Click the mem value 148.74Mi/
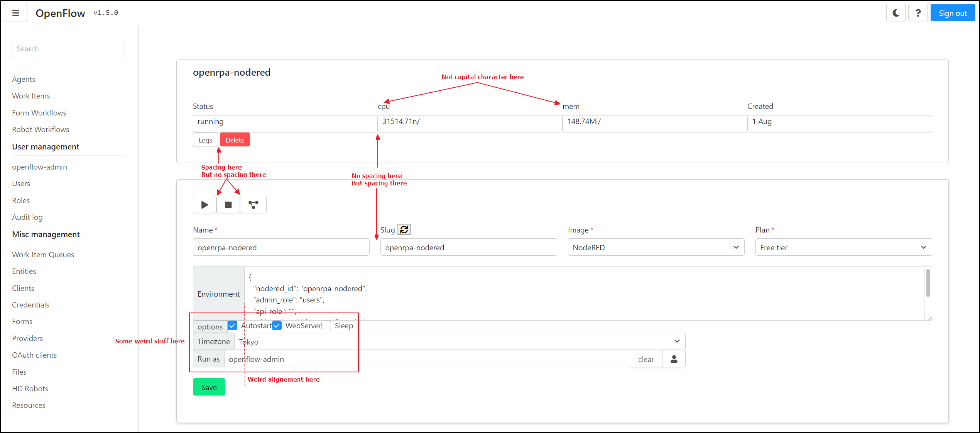The height and width of the screenshot is (433, 980). [655, 124]
